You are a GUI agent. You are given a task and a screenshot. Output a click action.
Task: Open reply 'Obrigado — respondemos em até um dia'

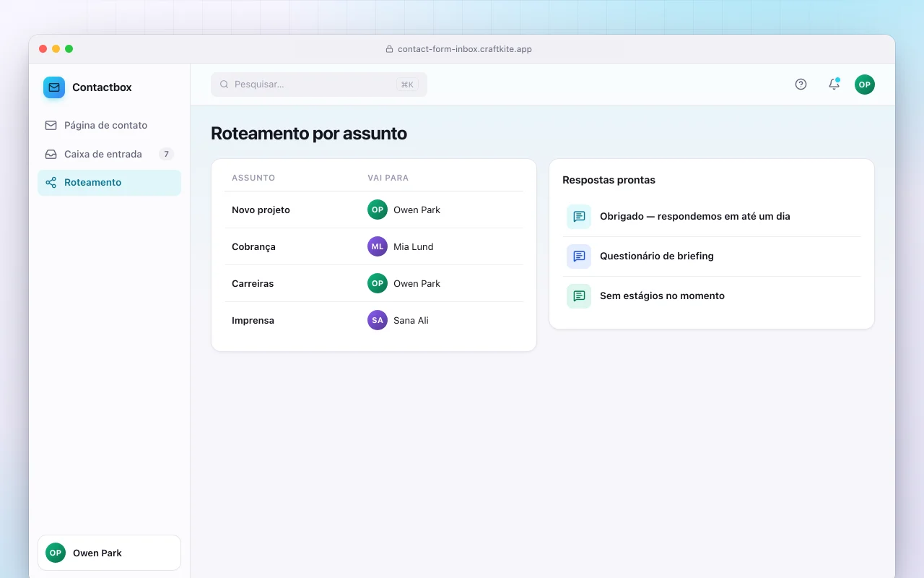coord(712,216)
